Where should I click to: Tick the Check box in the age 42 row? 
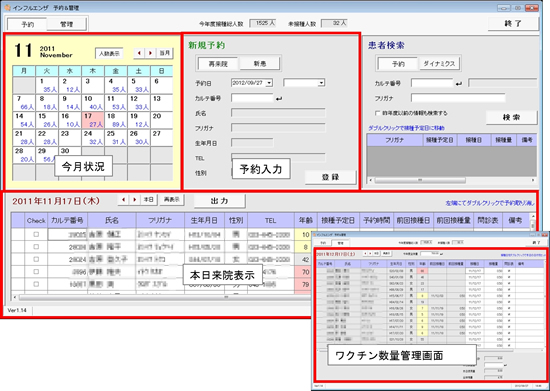pyautogui.click(x=36, y=259)
